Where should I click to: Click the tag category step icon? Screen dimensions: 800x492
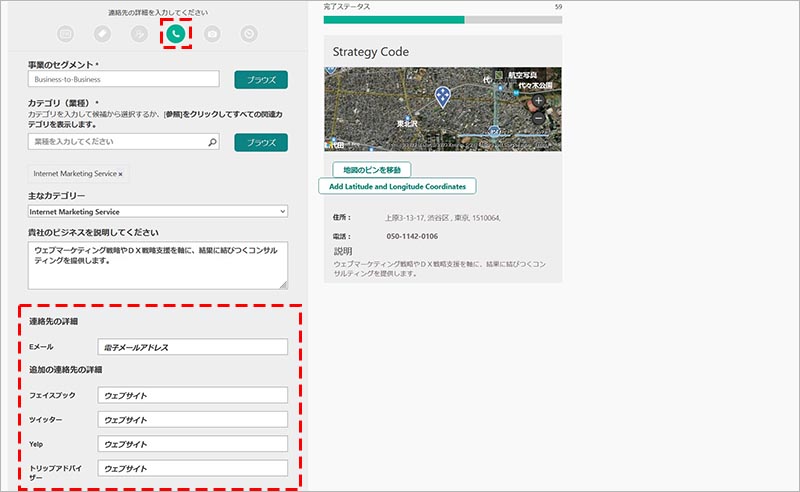[102, 34]
